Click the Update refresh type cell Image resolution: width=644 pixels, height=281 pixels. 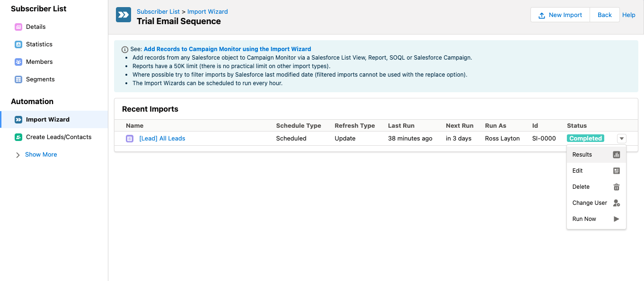point(345,139)
